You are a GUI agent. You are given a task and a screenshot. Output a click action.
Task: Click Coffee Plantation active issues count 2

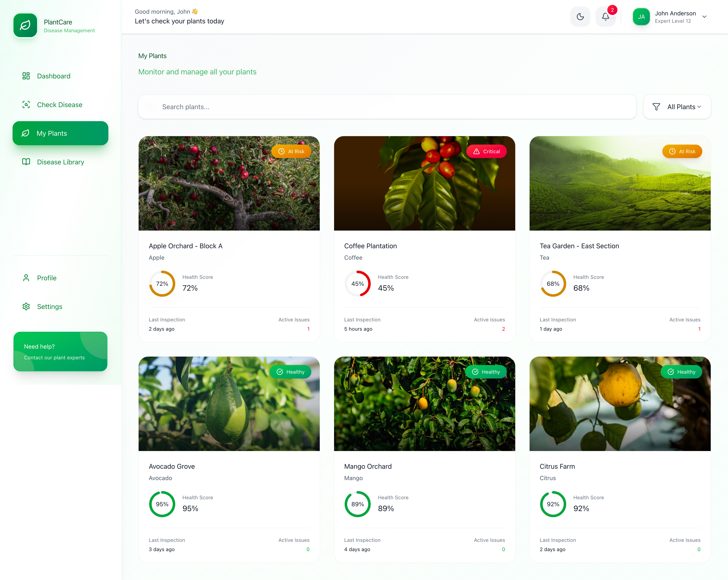[503, 329]
